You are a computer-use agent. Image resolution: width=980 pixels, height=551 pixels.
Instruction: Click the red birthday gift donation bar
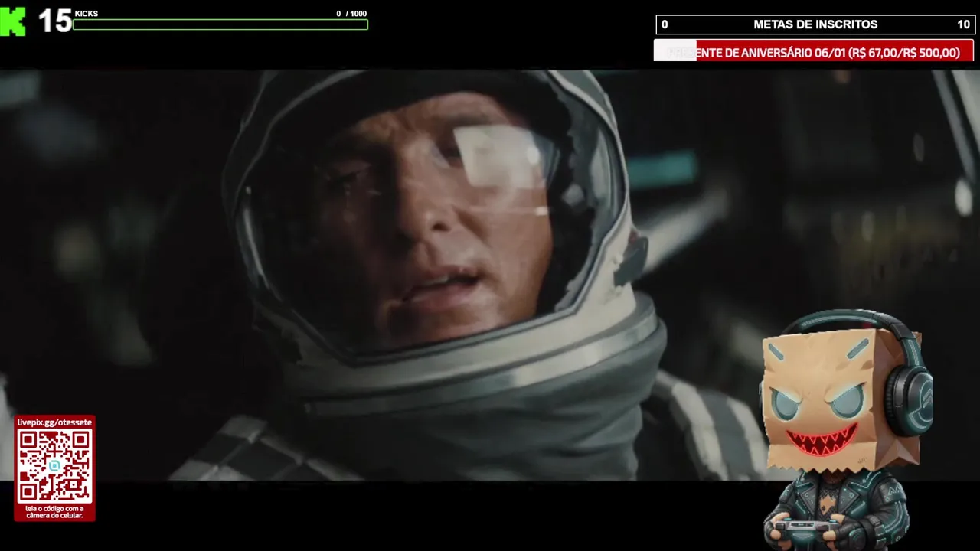click(x=814, y=52)
